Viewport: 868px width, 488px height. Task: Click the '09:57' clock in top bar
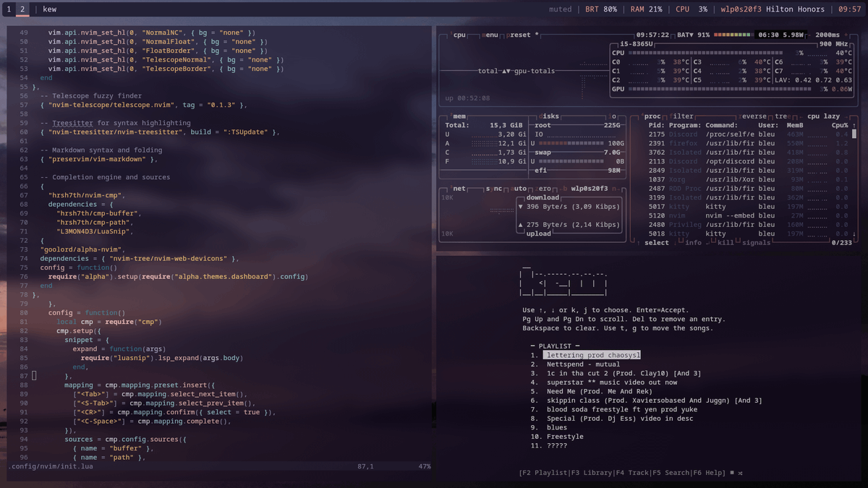coord(850,9)
